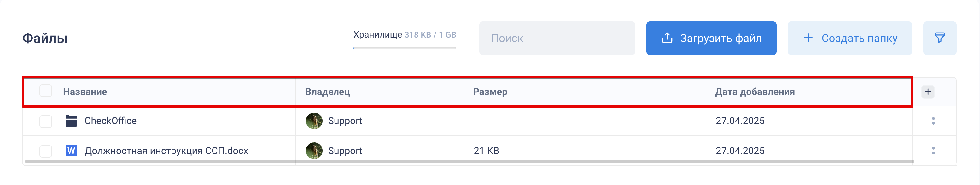Click the Хранилище storage progress bar

(405, 48)
